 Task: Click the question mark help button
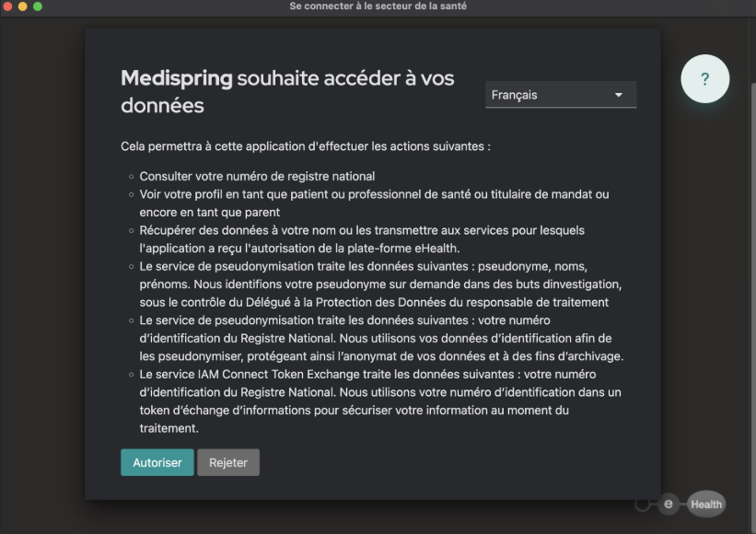coord(704,79)
